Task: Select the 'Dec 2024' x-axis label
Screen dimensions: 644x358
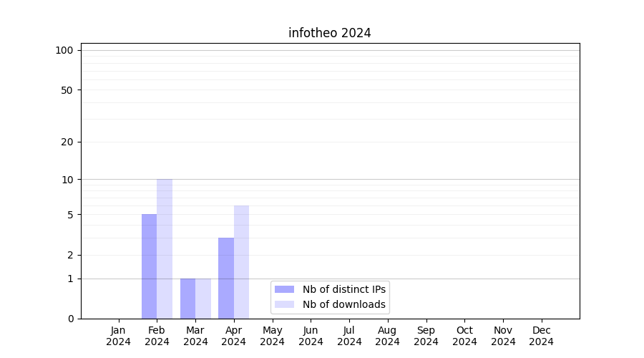Action: point(541,336)
